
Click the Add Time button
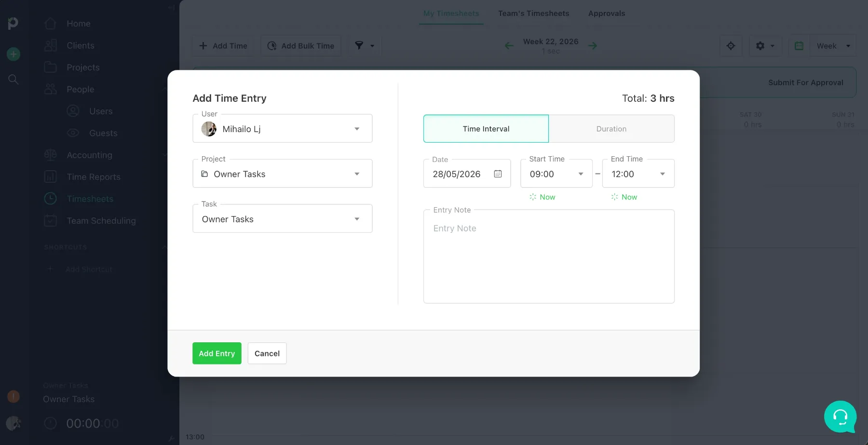pyautogui.click(x=223, y=46)
